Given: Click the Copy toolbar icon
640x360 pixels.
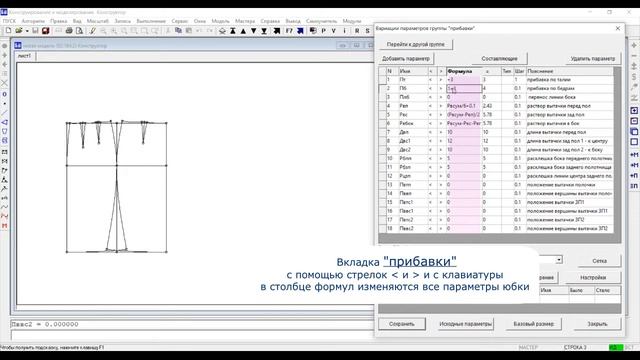Looking at the screenshot, I should (x=178, y=31).
